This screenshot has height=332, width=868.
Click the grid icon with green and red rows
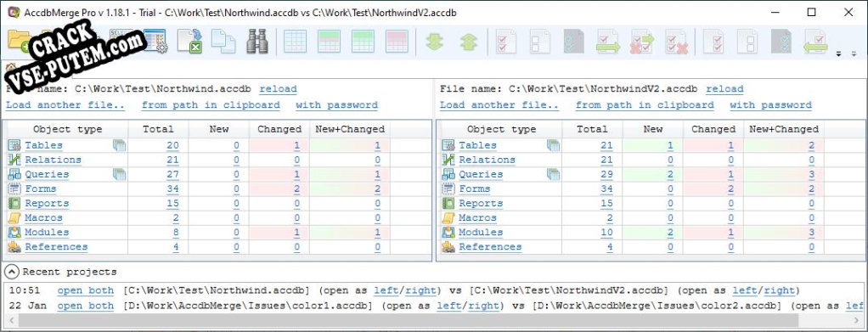[329, 42]
